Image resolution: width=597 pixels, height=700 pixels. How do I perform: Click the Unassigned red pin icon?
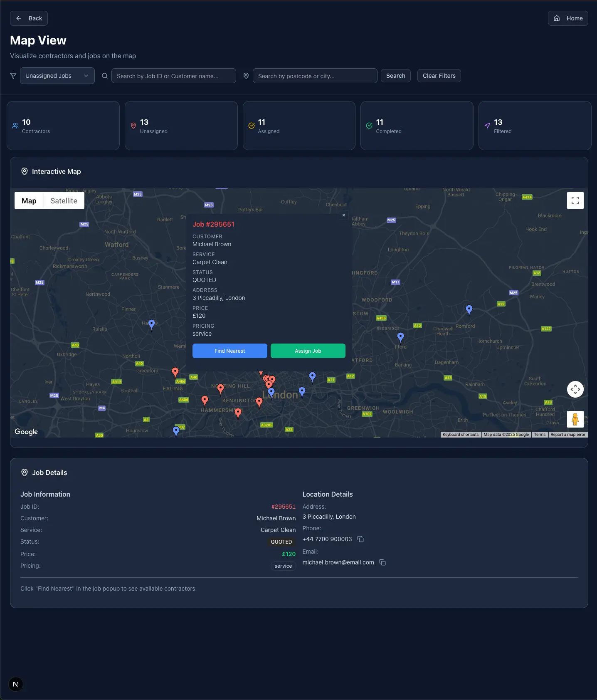point(133,126)
